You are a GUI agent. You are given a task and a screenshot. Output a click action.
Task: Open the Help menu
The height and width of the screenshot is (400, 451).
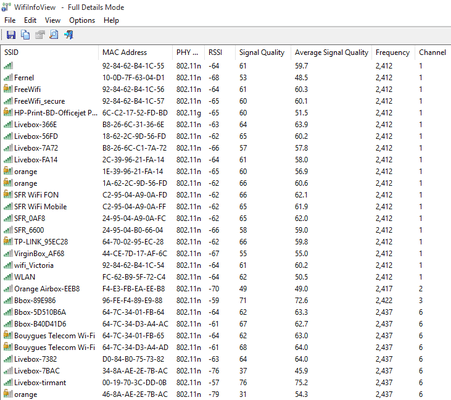(x=111, y=20)
